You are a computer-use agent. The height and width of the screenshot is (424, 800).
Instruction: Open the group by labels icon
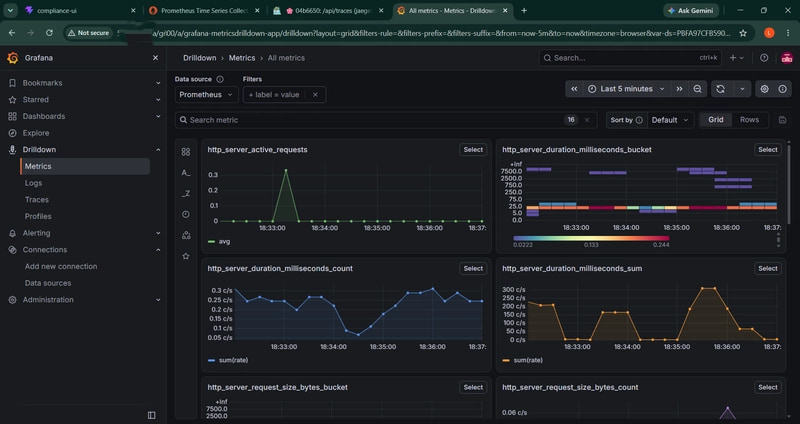tap(186, 235)
